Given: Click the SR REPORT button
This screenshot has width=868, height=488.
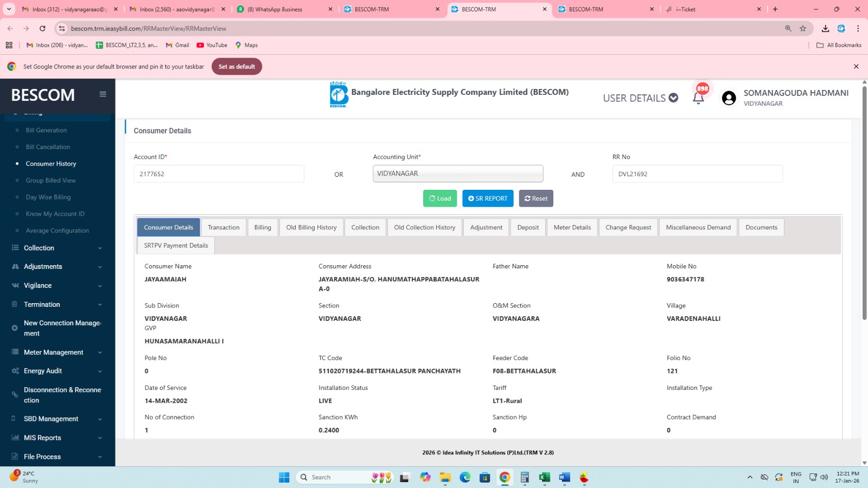Looking at the screenshot, I should coord(488,198).
